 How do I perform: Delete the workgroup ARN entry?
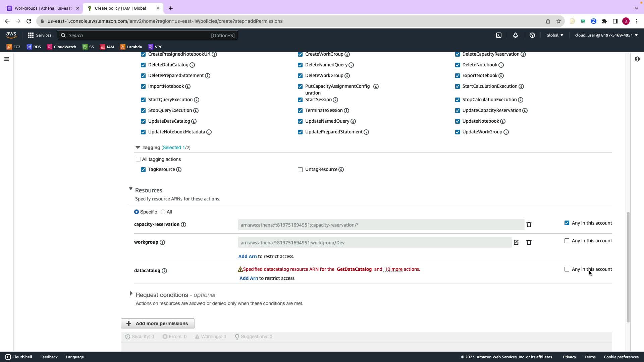(x=529, y=243)
